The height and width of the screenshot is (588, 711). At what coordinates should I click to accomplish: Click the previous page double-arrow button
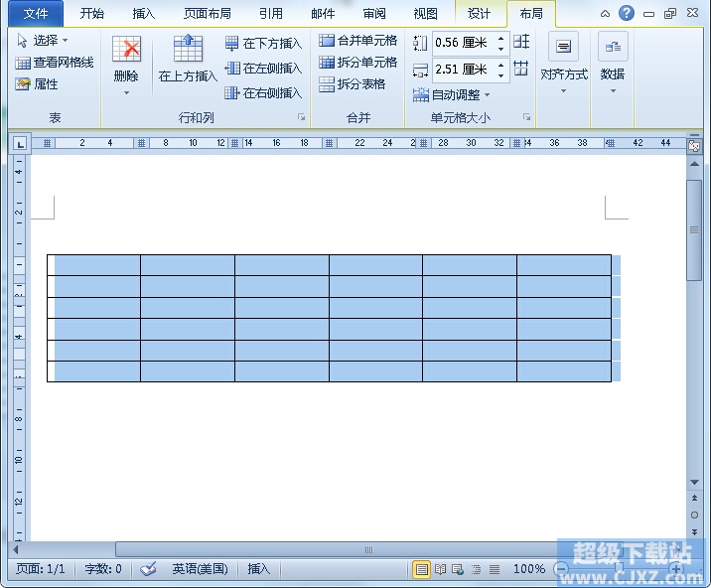pyautogui.click(x=694, y=498)
